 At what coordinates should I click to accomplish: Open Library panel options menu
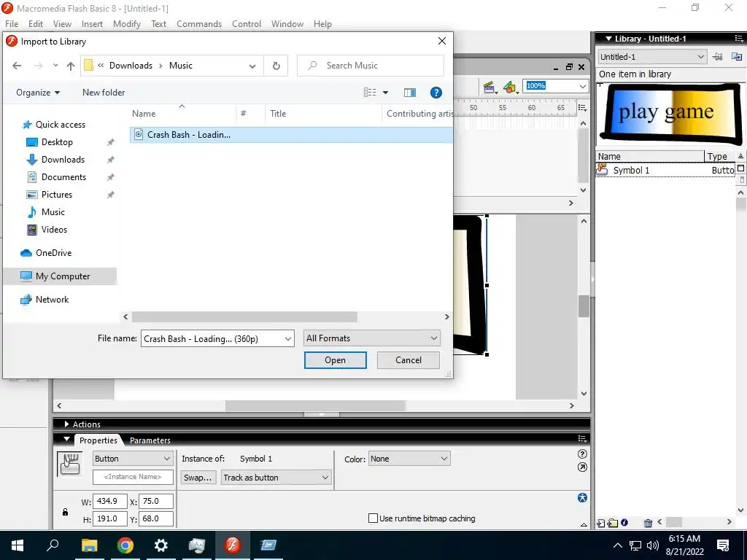(738, 39)
